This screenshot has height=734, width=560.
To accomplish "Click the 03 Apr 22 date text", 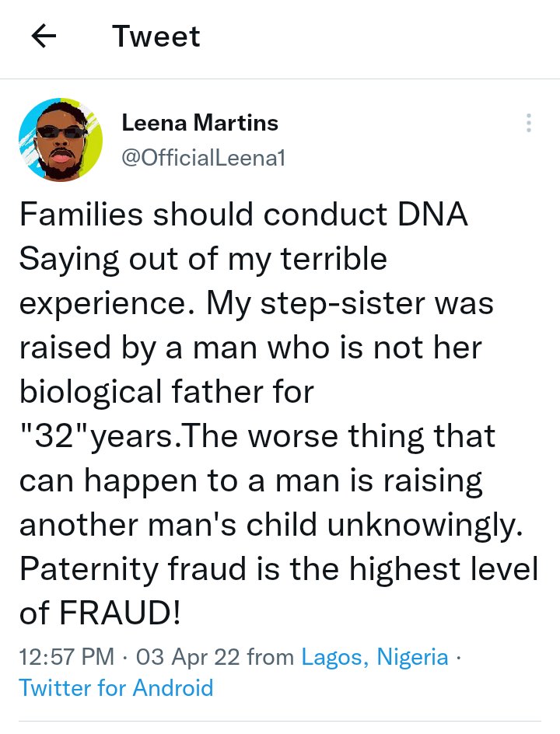I will 187,657.
